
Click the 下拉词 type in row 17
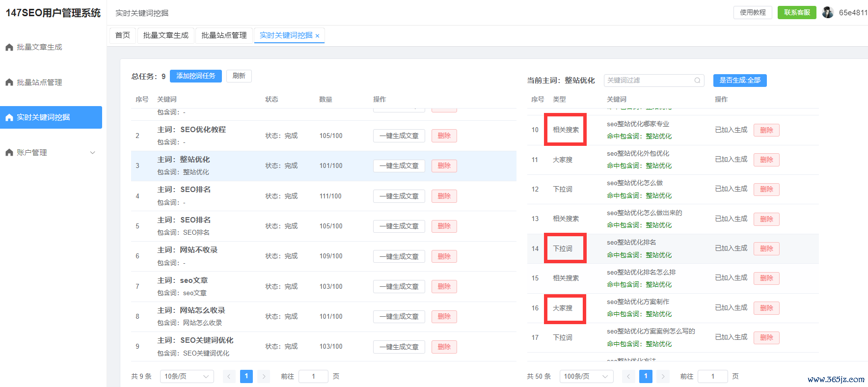click(563, 338)
